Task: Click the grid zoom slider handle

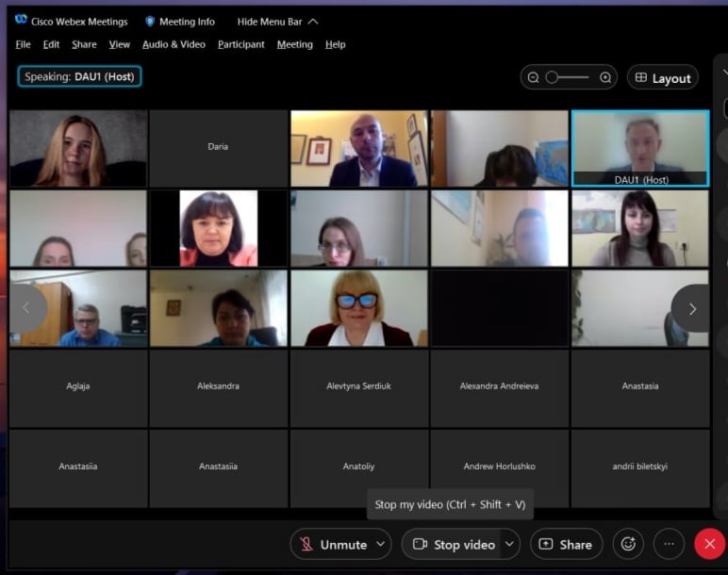Action: coord(552,77)
